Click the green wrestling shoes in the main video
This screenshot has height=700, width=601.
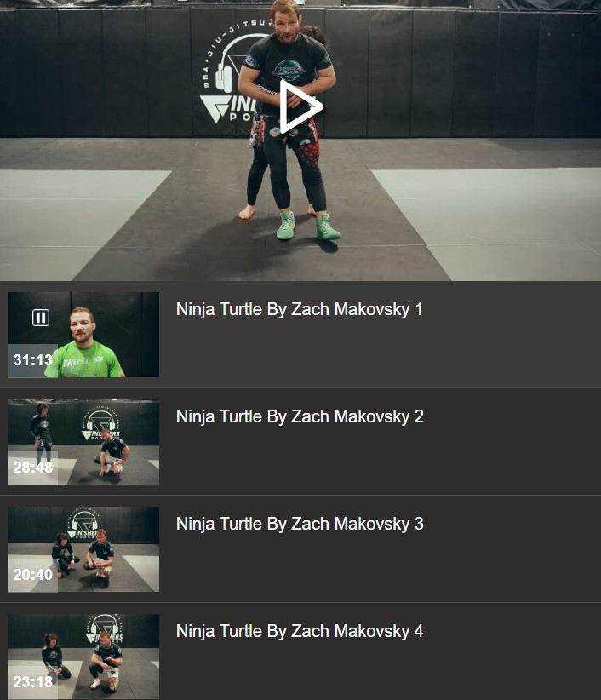click(x=308, y=227)
